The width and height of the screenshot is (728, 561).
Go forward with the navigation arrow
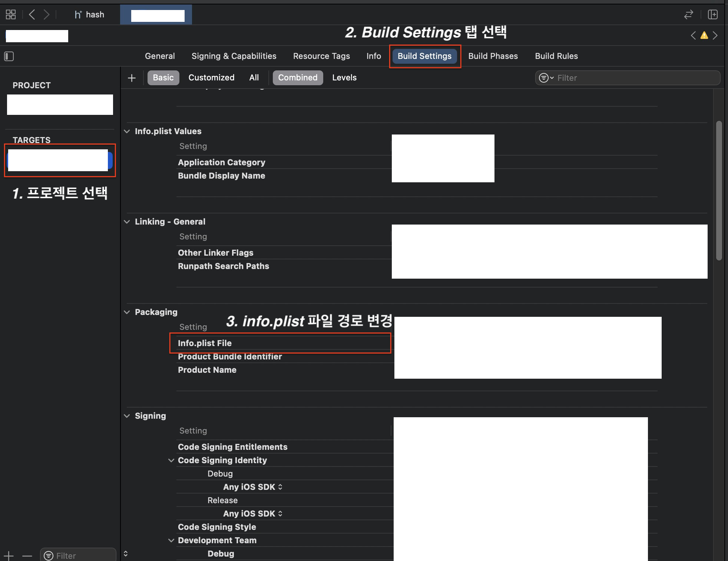tap(46, 14)
